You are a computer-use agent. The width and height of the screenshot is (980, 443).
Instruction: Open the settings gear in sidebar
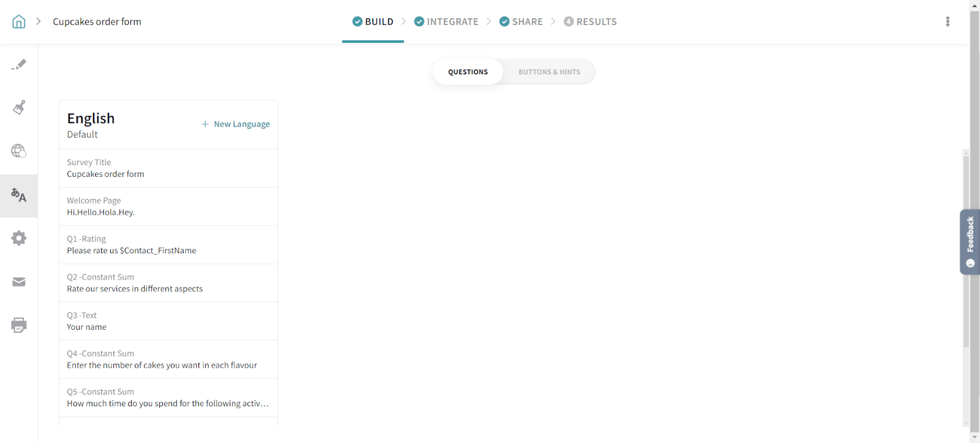(x=19, y=238)
